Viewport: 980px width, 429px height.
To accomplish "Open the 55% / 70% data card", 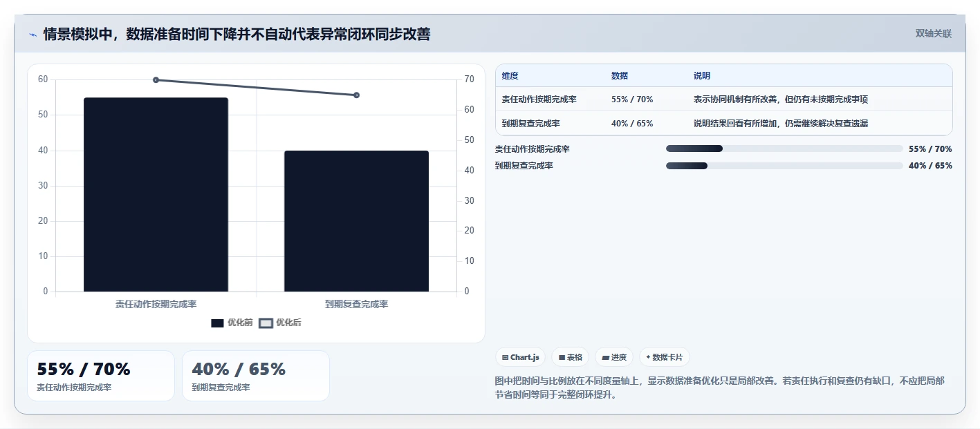I will tap(101, 376).
